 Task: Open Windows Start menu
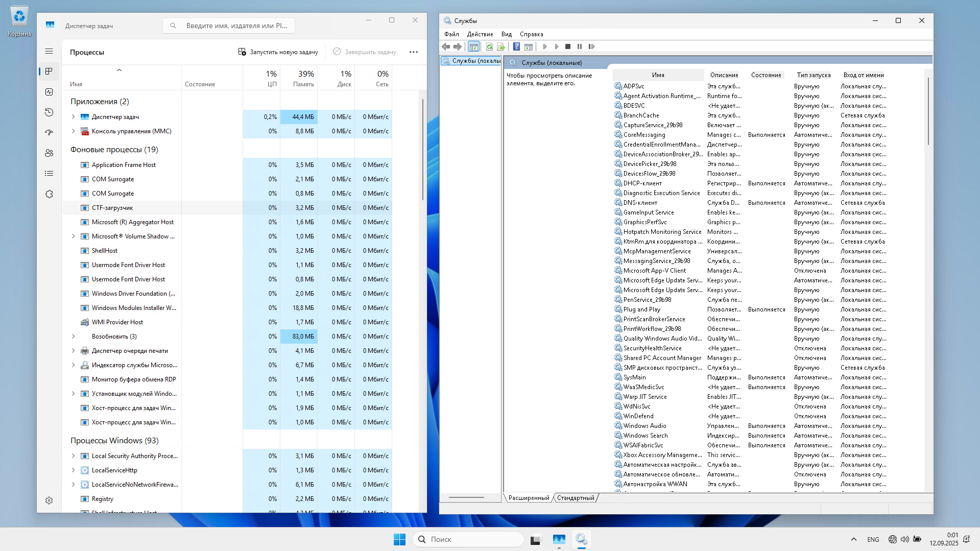coord(399,539)
